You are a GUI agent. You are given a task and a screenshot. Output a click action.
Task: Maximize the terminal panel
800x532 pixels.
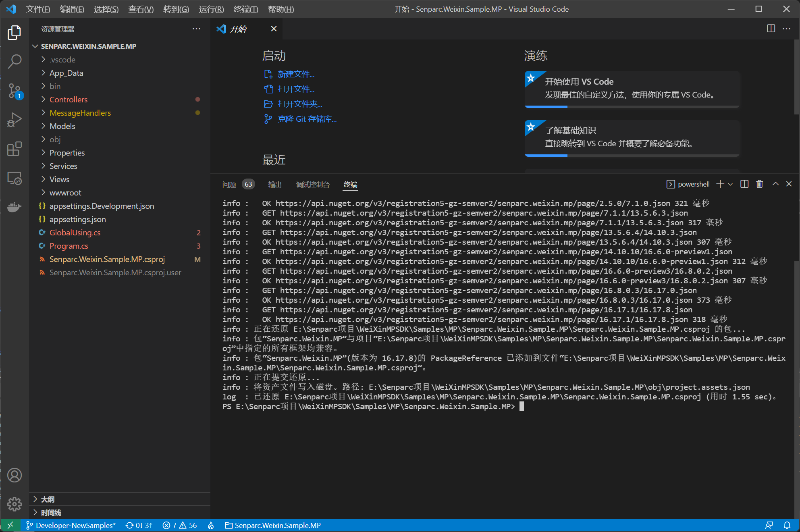coord(775,184)
